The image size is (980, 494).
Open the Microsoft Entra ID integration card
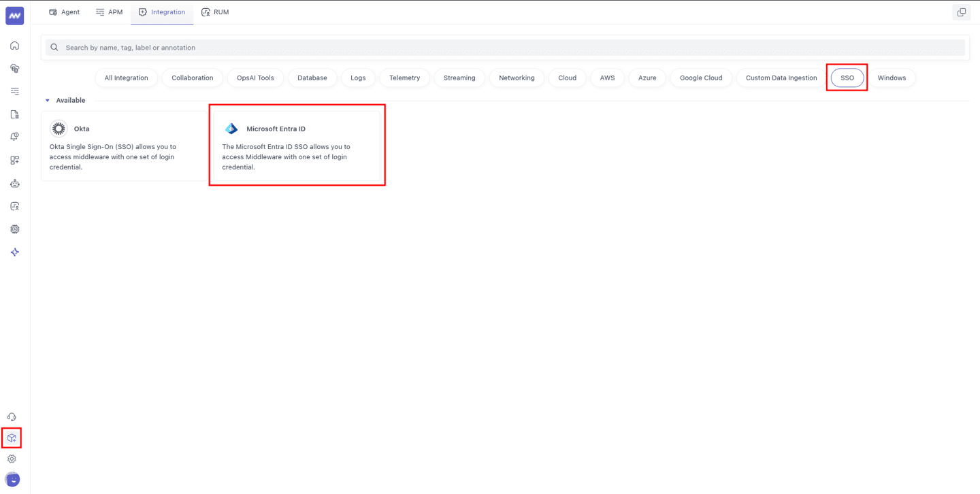(x=297, y=144)
